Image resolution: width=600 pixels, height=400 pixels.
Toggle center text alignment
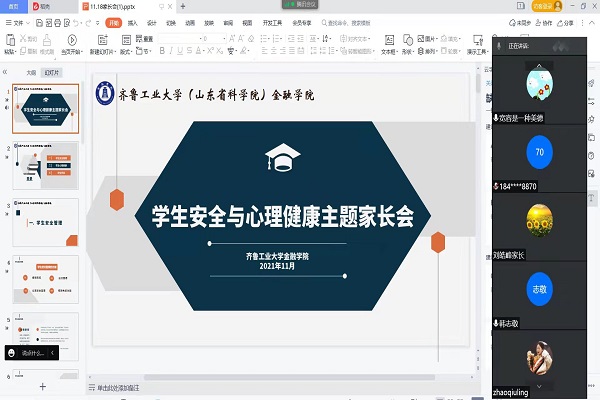point(274,51)
